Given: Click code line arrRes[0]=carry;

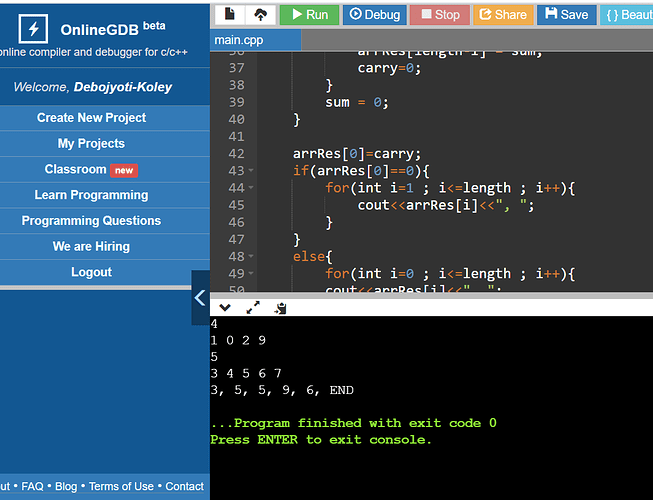Looking at the screenshot, I should (x=357, y=154).
